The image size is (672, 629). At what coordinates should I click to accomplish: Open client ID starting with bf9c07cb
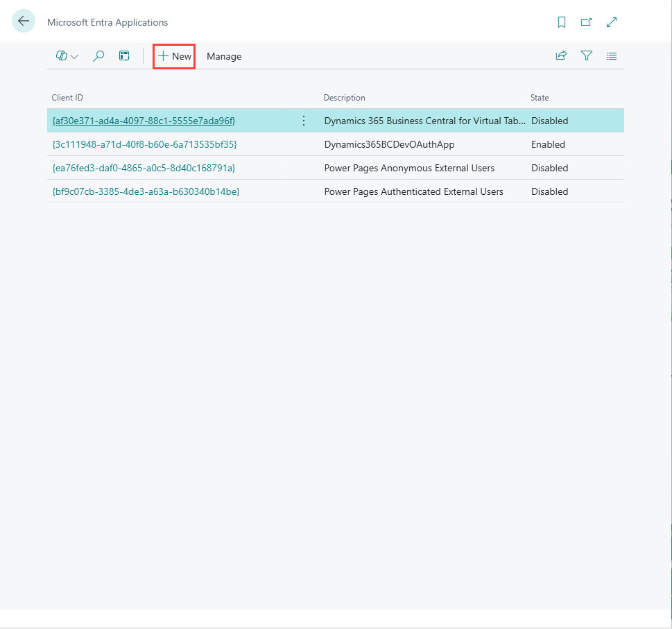coord(146,191)
